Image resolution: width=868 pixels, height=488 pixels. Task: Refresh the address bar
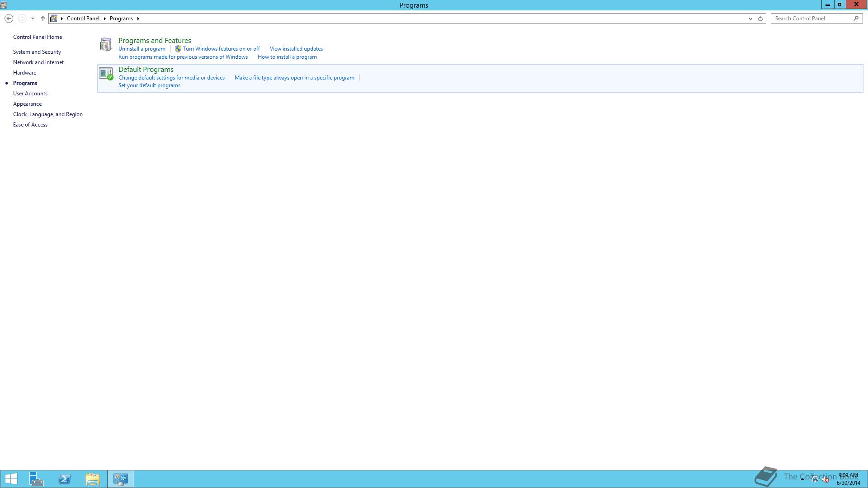tap(760, 19)
